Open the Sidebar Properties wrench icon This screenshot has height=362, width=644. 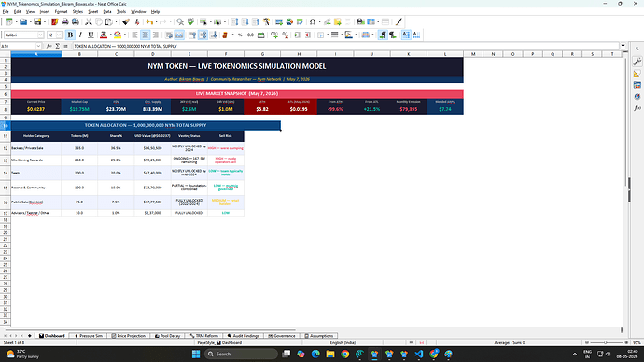[637, 62]
